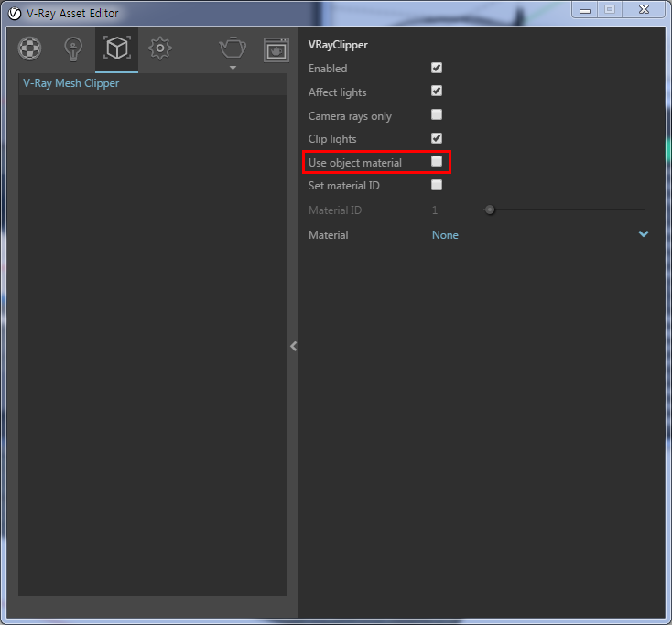The height and width of the screenshot is (625, 672).
Task: Collapse the right panel with arrow
Action: click(294, 346)
